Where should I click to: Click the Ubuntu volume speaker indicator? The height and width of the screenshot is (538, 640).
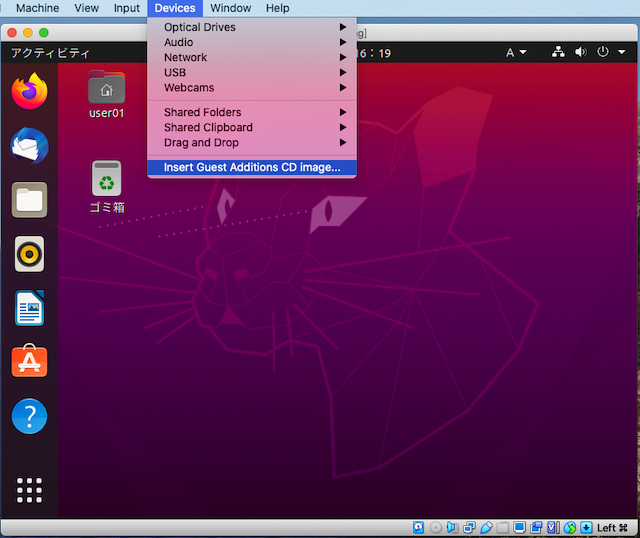click(580, 52)
